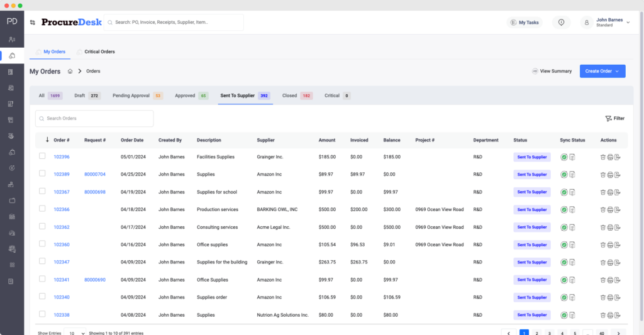Image resolution: width=644 pixels, height=335 pixels.
Task: Select checkbox for order 102389
Action: (x=42, y=173)
